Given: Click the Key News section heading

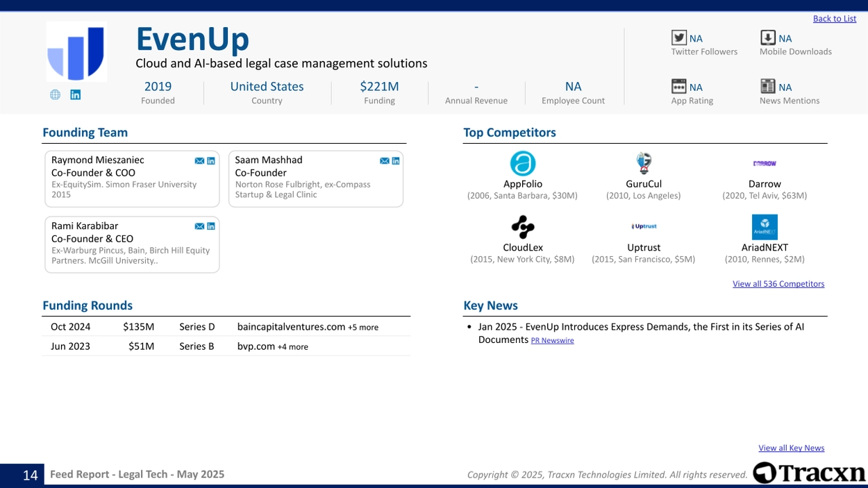Looking at the screenshot, I should (491, 305).
